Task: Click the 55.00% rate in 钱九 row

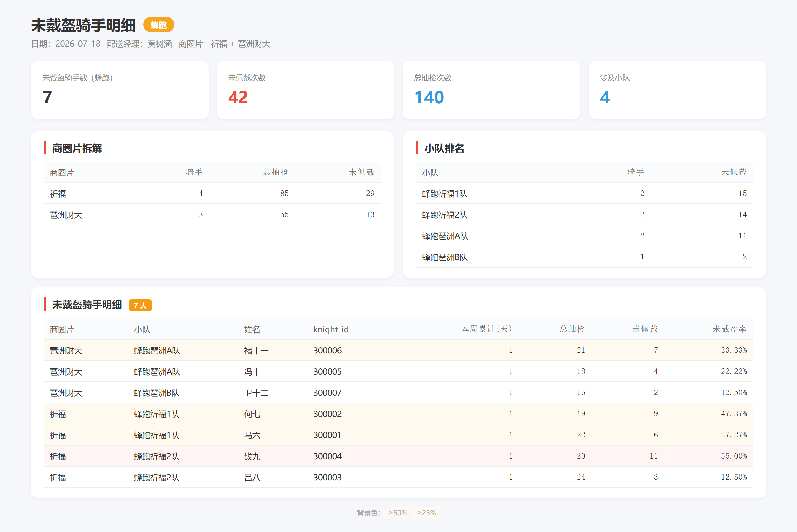Action: pyautogui.click(x=734, y=456)
